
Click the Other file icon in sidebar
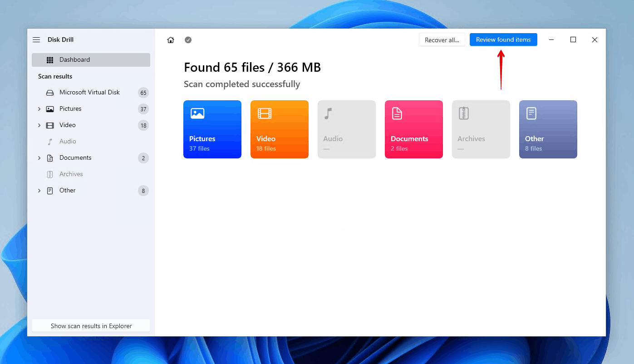(50, 191)
